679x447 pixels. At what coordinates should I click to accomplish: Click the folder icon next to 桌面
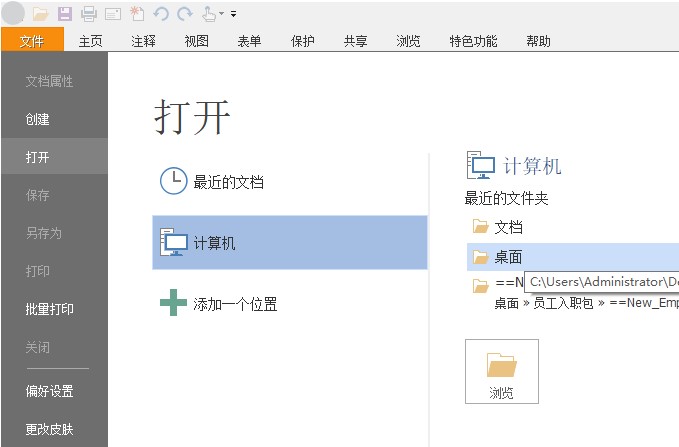(480, 257)
